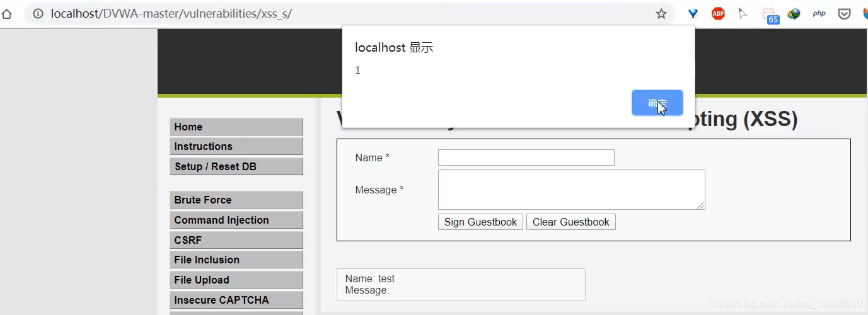Open the Adblock Plus (ABP) extension
868x315 pixels.
pyautogui.click(x=718, y=13)
